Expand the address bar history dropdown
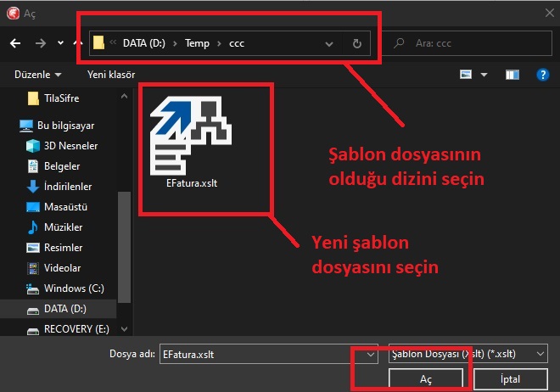 pyautogui.click(x=329, y=42)
